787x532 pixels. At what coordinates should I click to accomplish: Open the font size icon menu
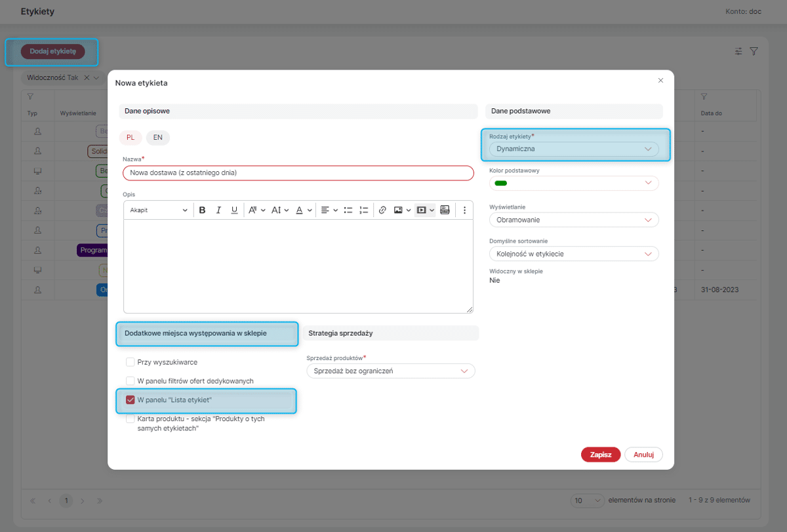click(279, 210)
